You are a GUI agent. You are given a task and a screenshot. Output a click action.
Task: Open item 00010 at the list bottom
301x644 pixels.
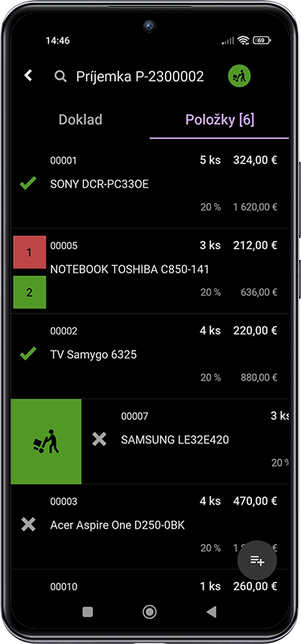[x=150, y=587]
